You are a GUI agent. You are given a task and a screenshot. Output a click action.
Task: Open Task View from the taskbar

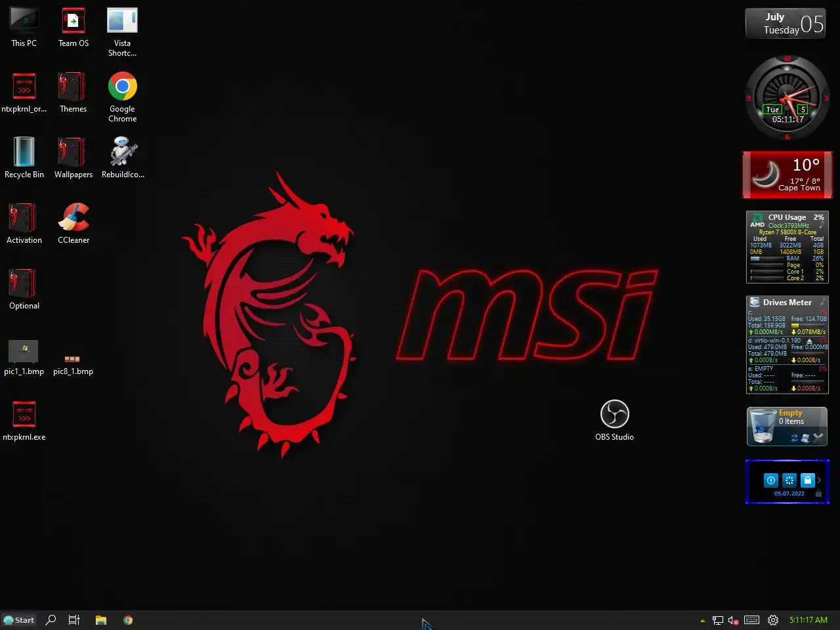point(74,620)
